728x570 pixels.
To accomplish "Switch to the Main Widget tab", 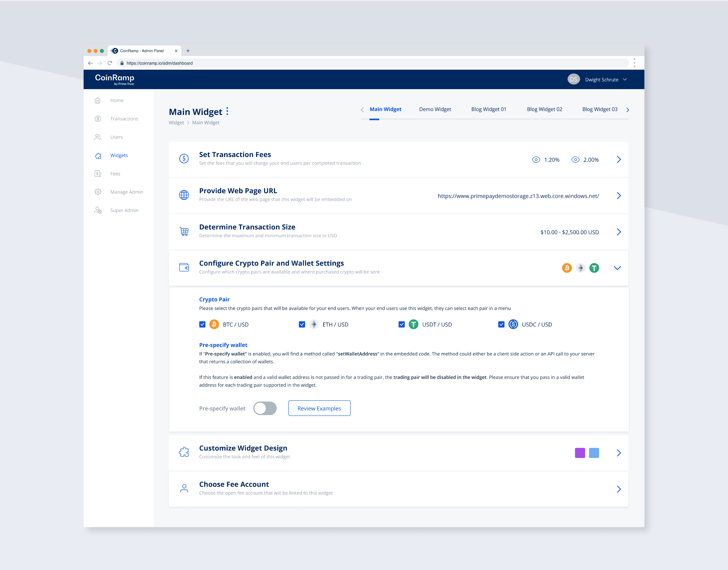I will click(385, 109).
